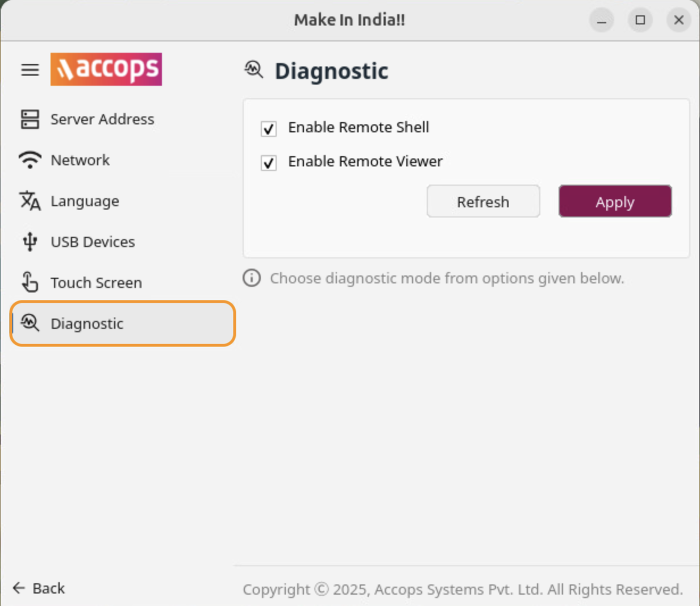The width and height of the screenshot is (700, 606).
Task: Open USB Devices section
Action: [93, 242]
